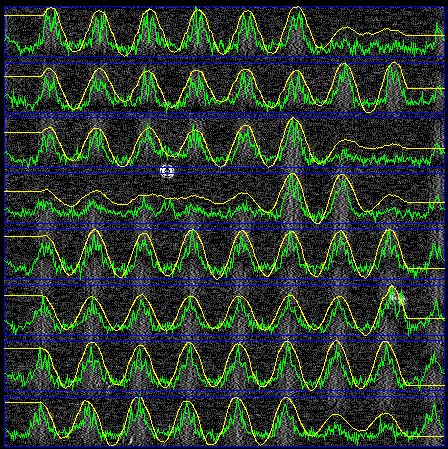This screenshot has height=449, width=448.
Task: Click the white circular marker between rows three and four
Action: coord(167,171)
